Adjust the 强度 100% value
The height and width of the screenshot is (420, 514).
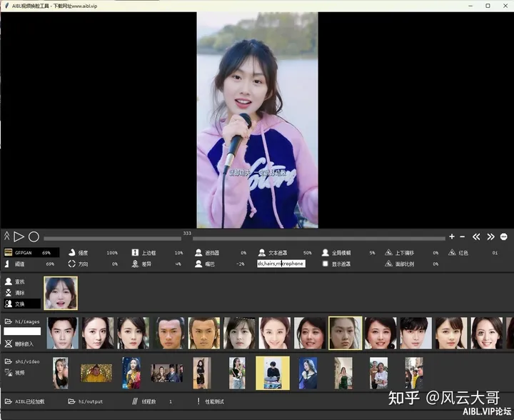coord(112,253)
